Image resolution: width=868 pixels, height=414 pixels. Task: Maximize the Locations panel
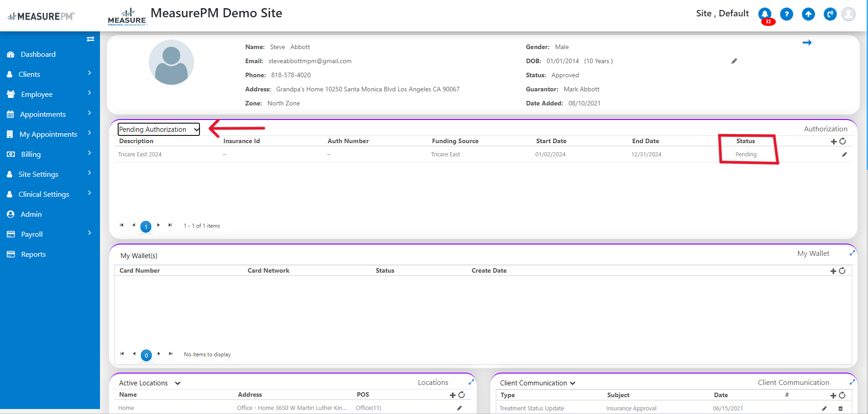(x=471, y=382)
